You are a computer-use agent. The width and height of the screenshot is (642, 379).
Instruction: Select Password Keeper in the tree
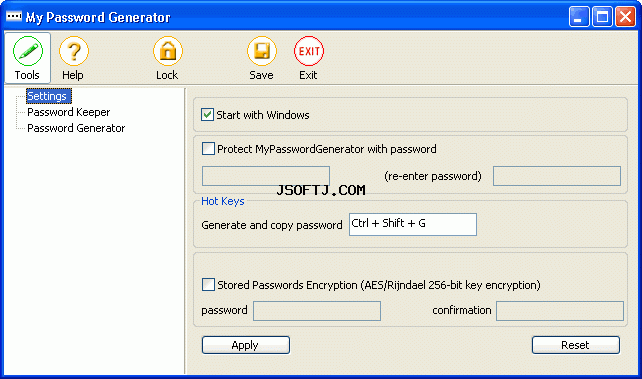(x=68, y=112)
